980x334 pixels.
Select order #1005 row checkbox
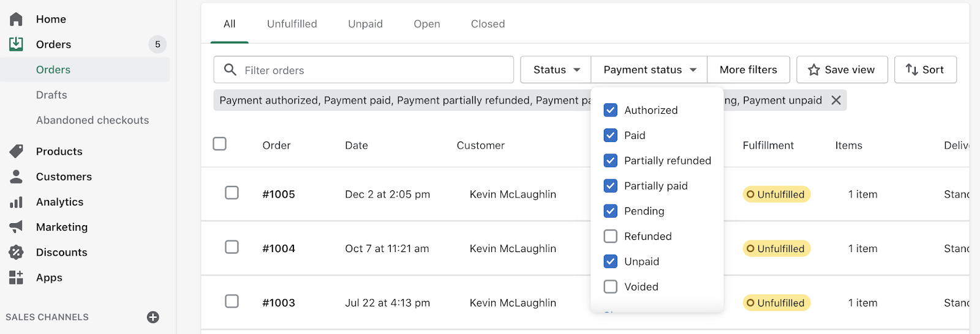click(x=232, y=193)
